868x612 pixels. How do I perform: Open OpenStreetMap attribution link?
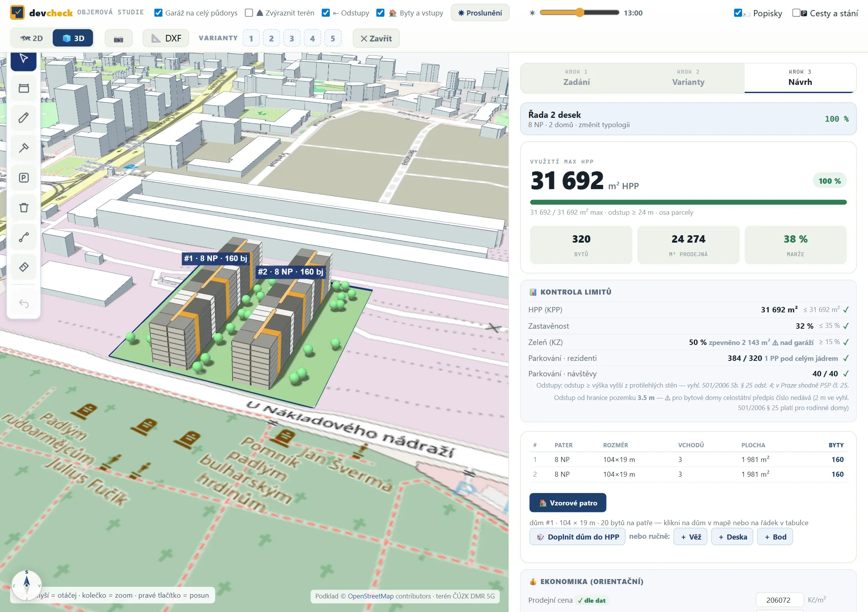(370, 596)
